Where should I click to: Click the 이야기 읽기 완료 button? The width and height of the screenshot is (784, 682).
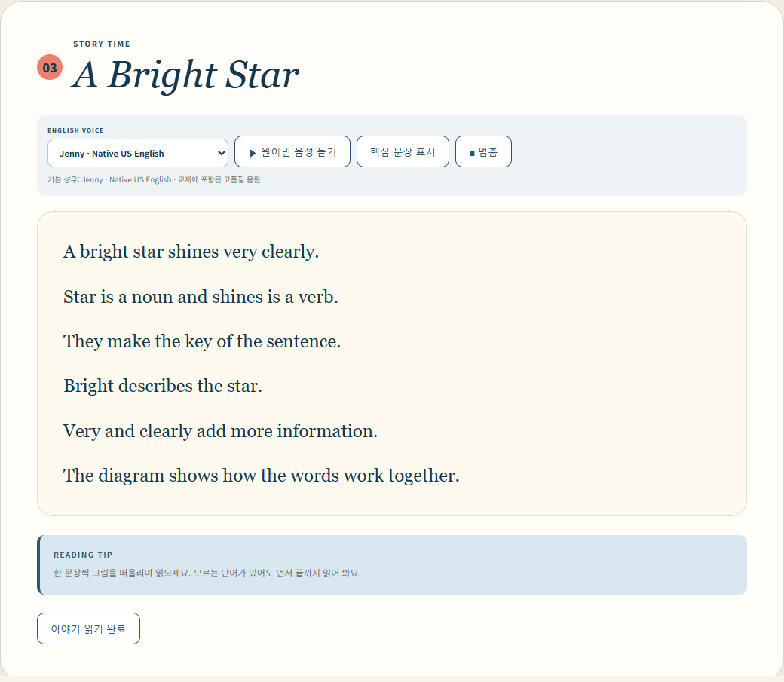coord(88,628)
